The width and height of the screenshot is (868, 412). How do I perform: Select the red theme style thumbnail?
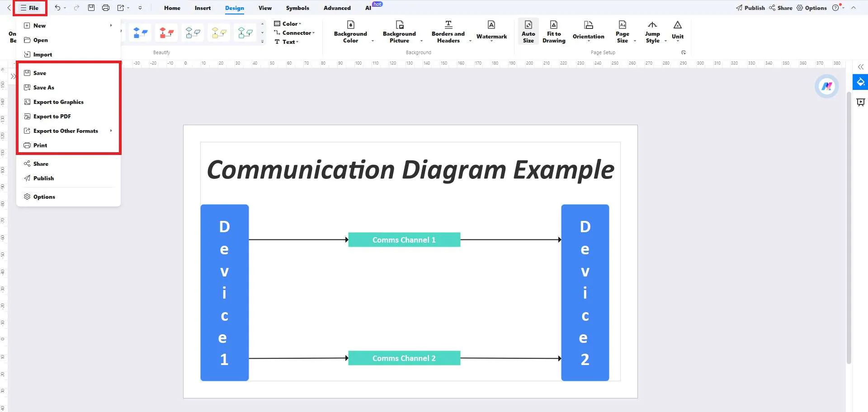click(166, 33)
